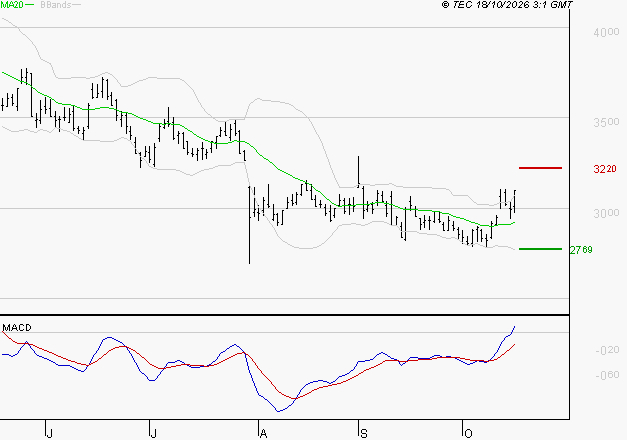
Task: Click the first J month marker
Action: tap(49, 434)
